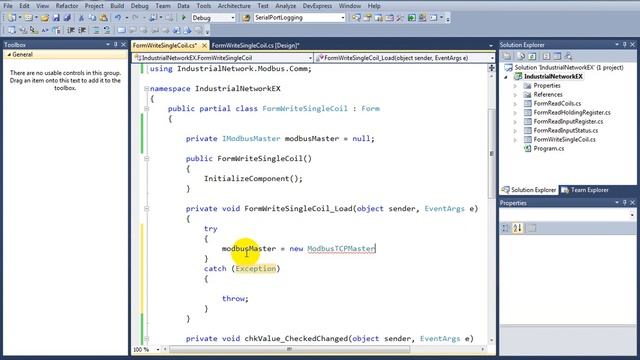Click the editor vertical scrollbar thumb

click(x=491, y=153)
